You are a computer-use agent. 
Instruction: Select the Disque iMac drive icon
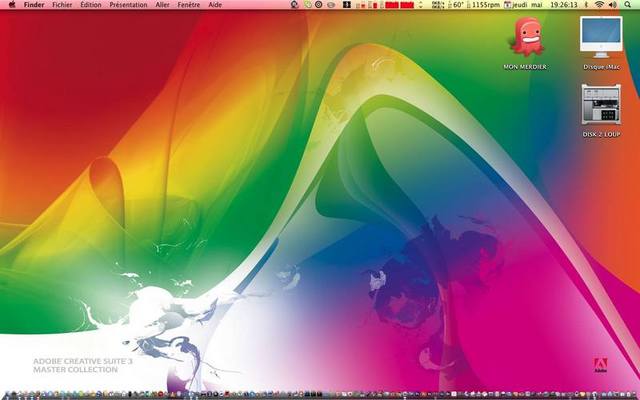(x=601, y=37)
